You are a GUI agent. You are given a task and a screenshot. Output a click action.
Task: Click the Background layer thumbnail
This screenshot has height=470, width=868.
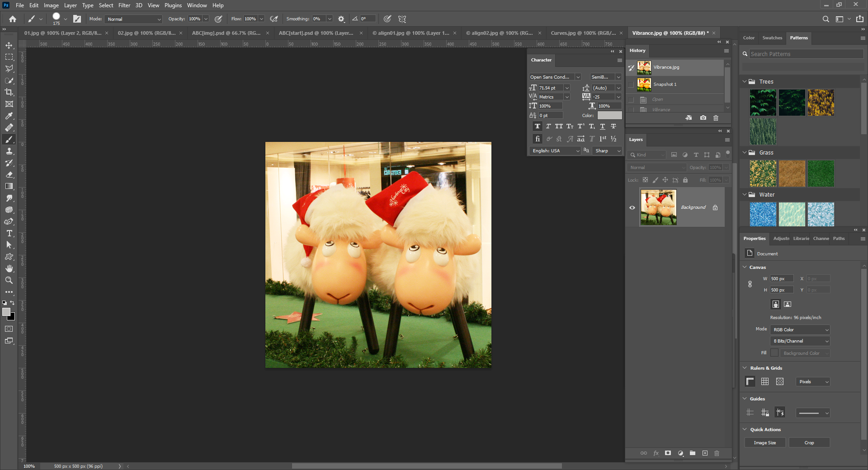point(658,207)
